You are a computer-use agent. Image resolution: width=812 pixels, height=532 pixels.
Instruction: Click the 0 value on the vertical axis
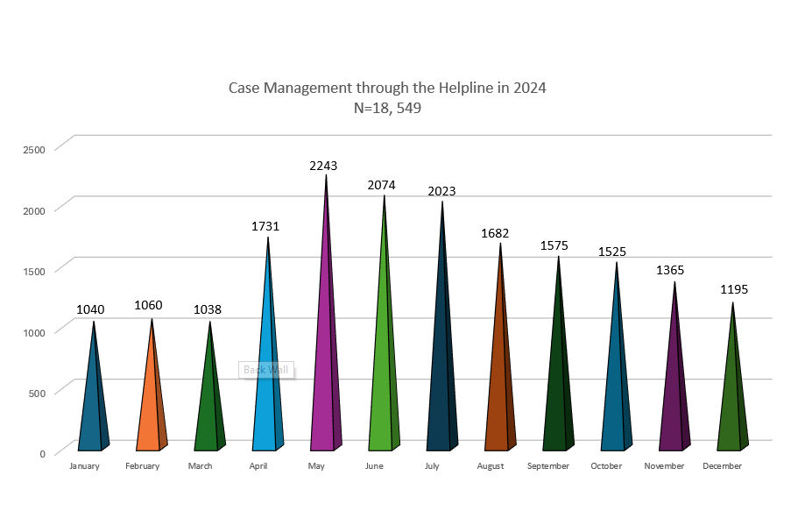point(42,454)
